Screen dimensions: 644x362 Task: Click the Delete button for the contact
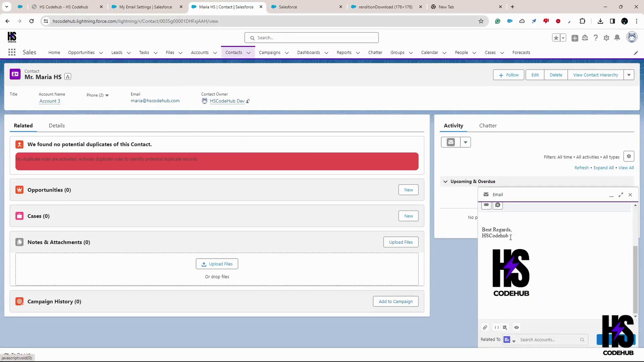(556, 75)
